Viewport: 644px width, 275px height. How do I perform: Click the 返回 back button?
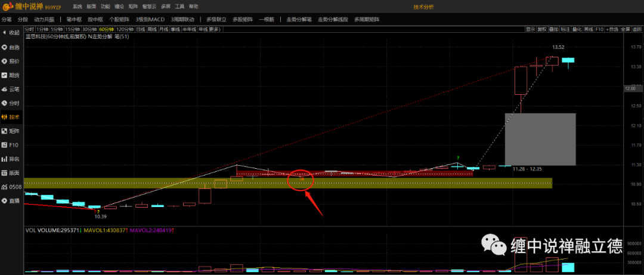tap(637, 29)
